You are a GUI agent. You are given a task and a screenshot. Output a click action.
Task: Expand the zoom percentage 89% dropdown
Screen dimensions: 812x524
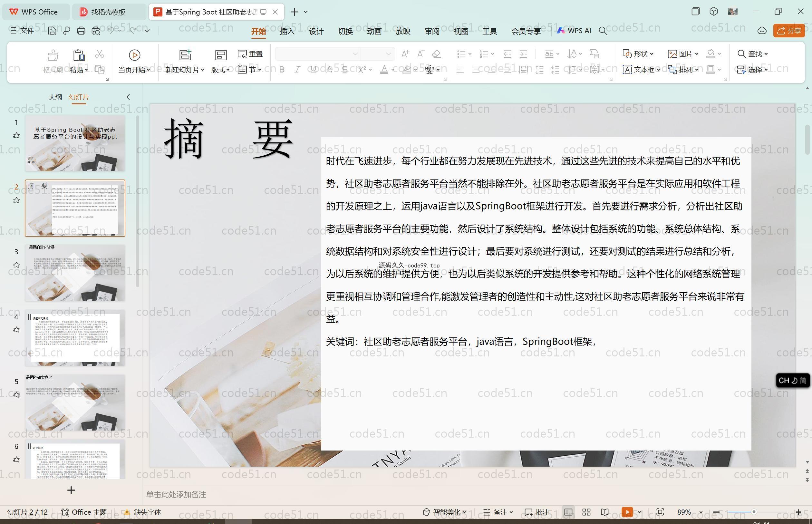click(x=701, y=512)
